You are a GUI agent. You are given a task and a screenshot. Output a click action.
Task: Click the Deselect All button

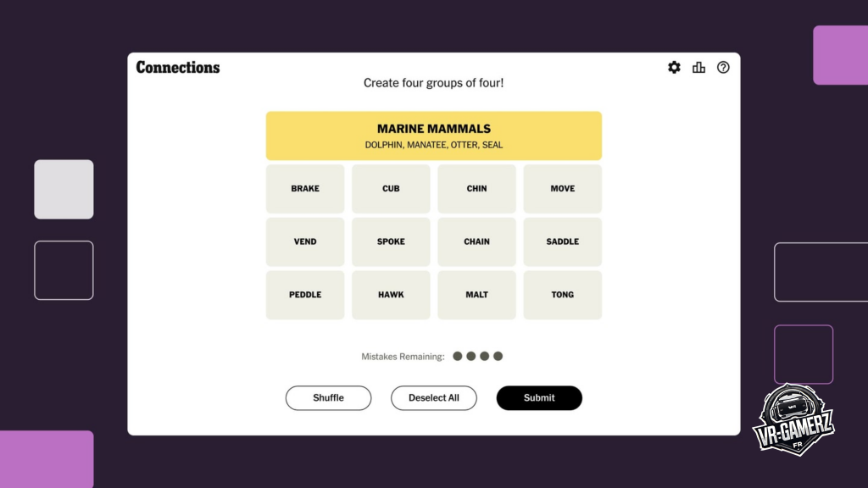coord(434,398)
